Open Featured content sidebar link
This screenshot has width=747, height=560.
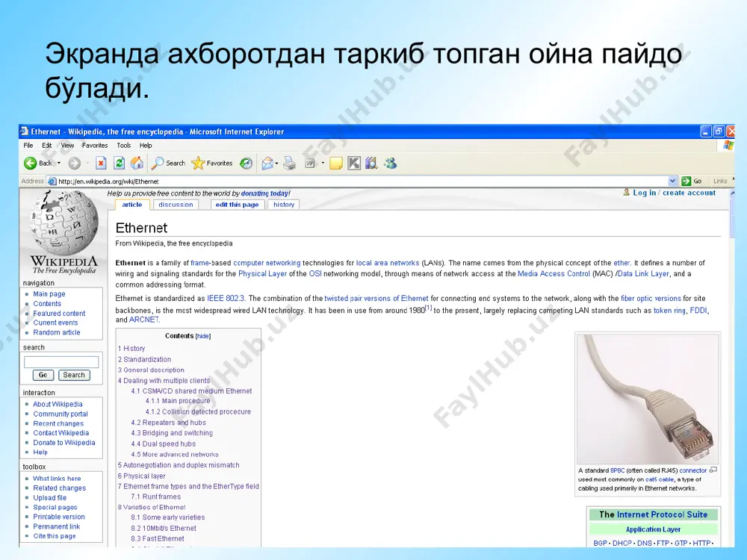[59, 314]
